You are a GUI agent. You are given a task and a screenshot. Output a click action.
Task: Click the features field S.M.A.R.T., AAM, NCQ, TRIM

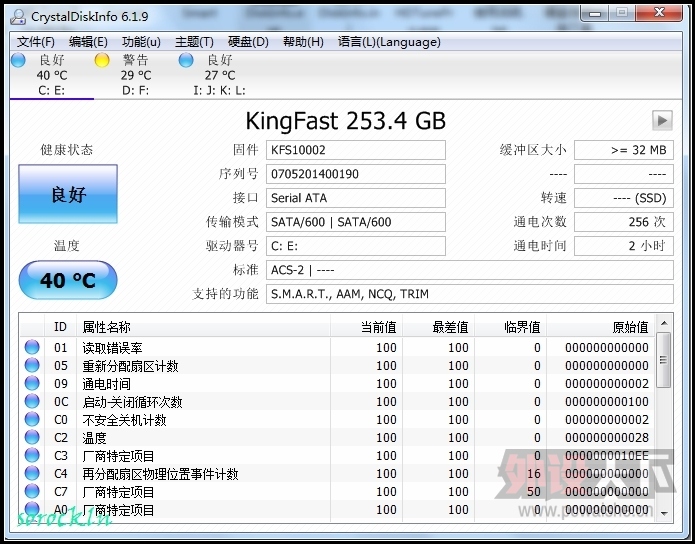470,294
